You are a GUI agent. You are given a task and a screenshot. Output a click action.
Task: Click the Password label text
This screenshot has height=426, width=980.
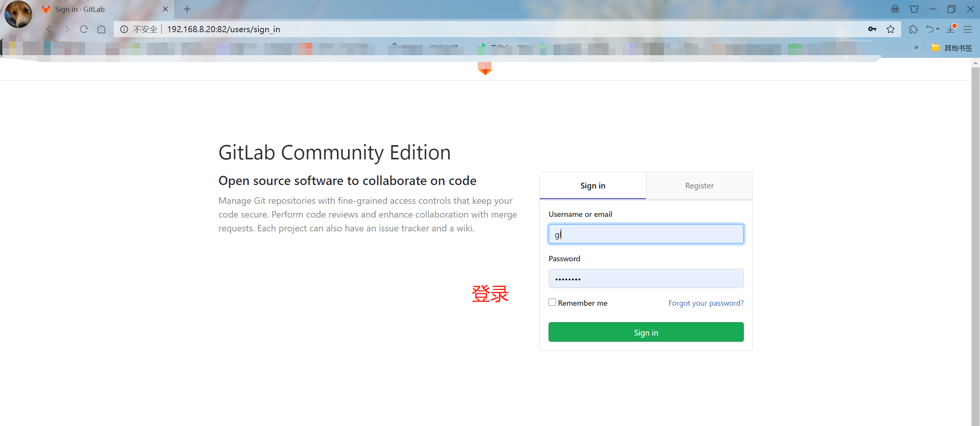click(564, 259)
